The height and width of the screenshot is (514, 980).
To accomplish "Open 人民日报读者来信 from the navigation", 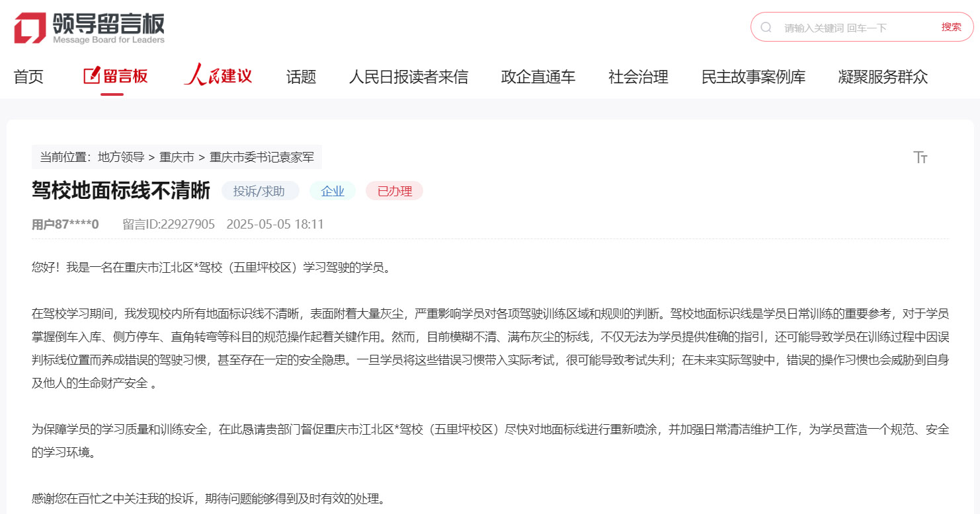I will click(x=408, y=77).
